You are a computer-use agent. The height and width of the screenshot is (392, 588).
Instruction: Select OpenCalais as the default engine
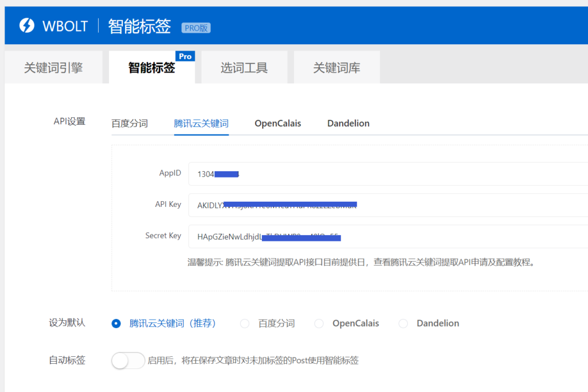[x=319, y=324]
